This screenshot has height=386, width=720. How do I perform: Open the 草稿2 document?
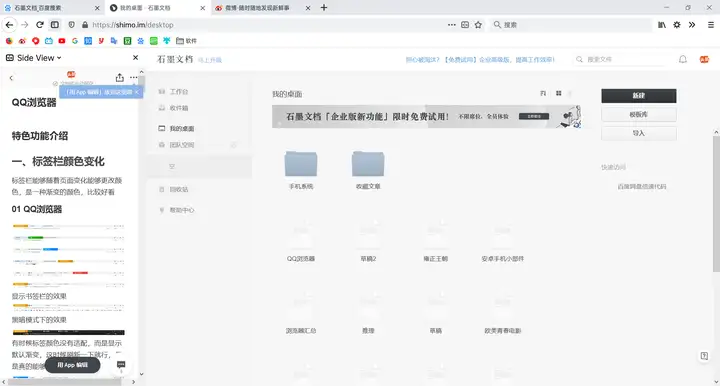tap(368, 241)
